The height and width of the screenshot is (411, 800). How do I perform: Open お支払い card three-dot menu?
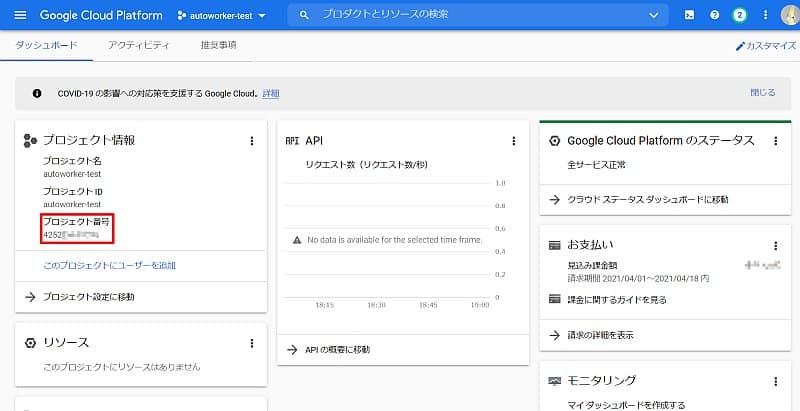click(x=776, y=246)
